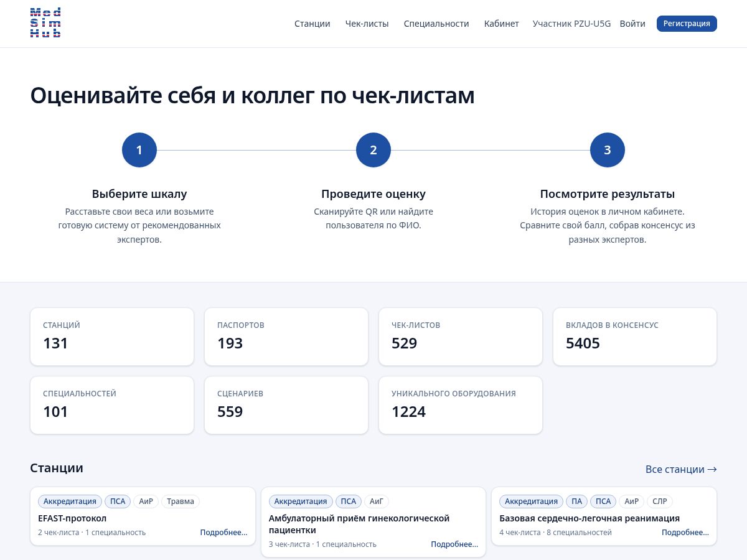Click the Выберите шкалу heading
The image size is (747, 560).
(x=139, y=194)
